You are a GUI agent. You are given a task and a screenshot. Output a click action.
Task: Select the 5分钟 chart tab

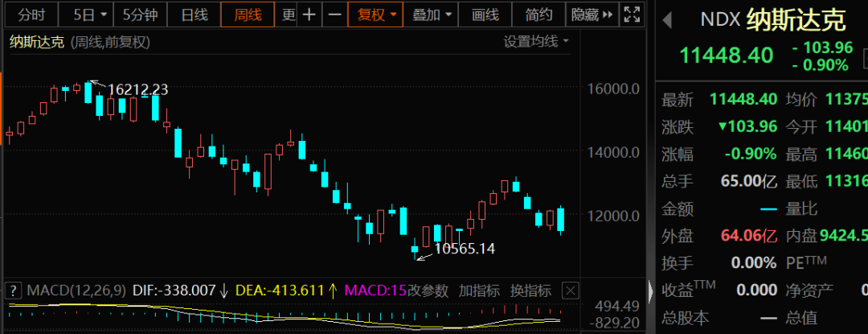pyautogui.click(x=139, y=14)
